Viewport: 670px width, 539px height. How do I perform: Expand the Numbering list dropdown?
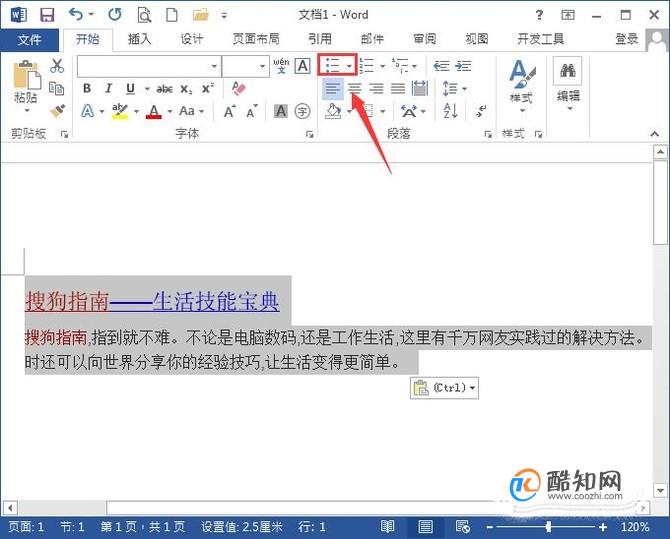pos(382,66)
